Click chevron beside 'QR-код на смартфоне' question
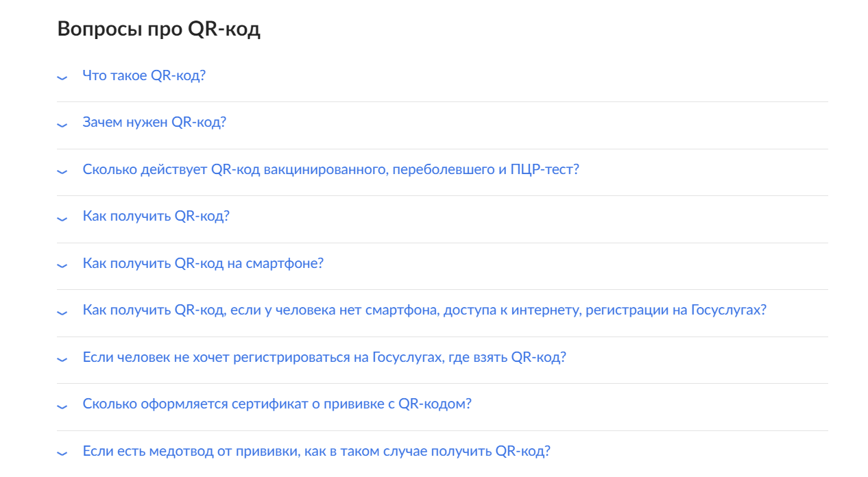The width and height of the screenshot is (868, 477). (x=62, y=265)
